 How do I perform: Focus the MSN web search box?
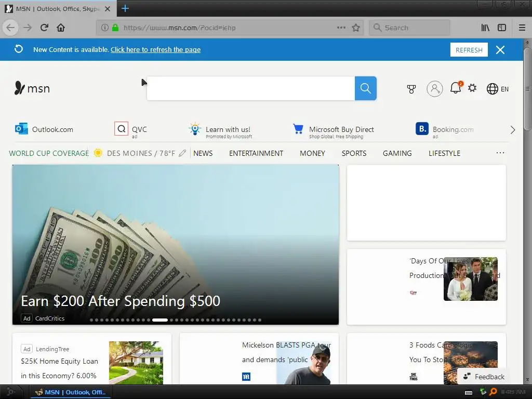[251, 88]
